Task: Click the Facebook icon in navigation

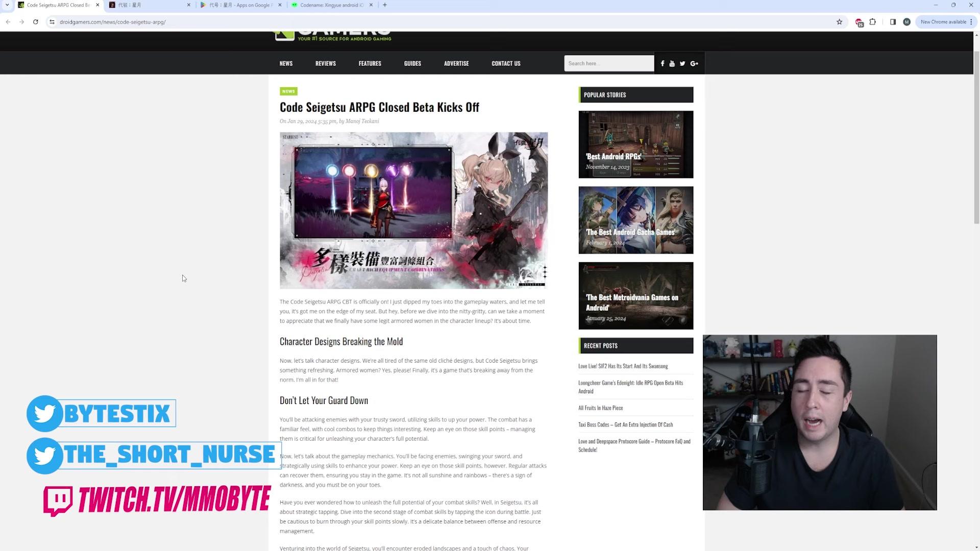Action: (663, 63)
